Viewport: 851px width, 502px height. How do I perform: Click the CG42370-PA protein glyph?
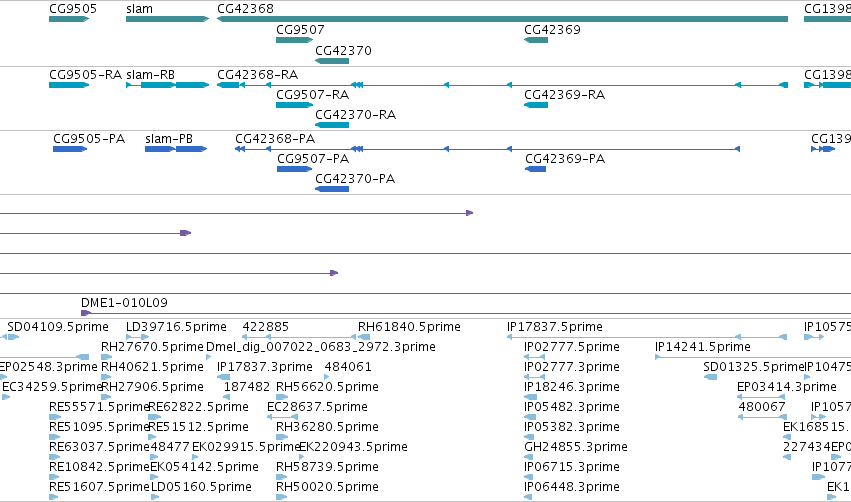click(x=332, y=189)
